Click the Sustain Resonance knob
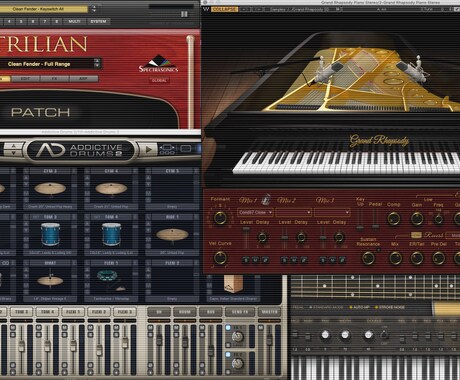Viewport: 460px width, 380px height. (368, 258)
